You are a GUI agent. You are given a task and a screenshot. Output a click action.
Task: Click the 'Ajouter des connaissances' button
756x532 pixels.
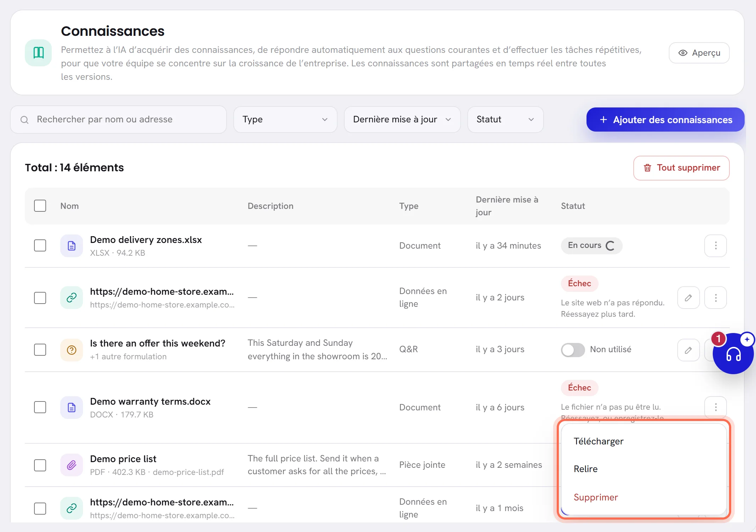(665, 120)
